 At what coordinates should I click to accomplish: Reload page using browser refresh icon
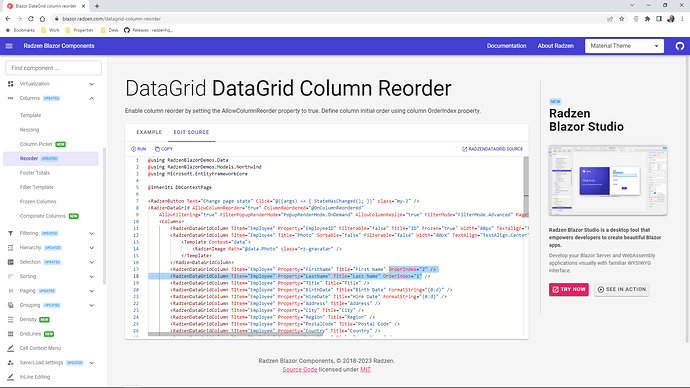pyautogui.click(x=31, y=19)
